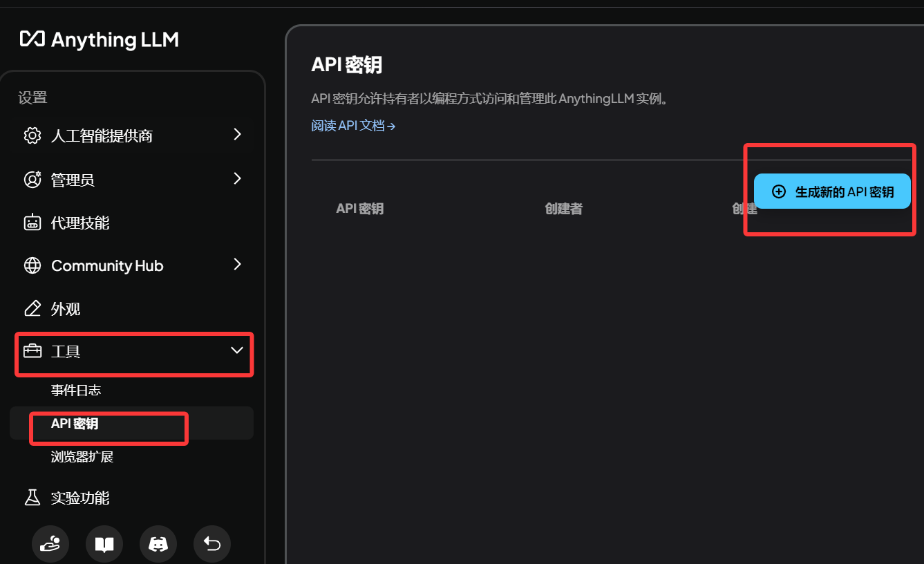Click 生成新的 API 密钥 button
Screen dimensions: 924x564
(832, 191)
